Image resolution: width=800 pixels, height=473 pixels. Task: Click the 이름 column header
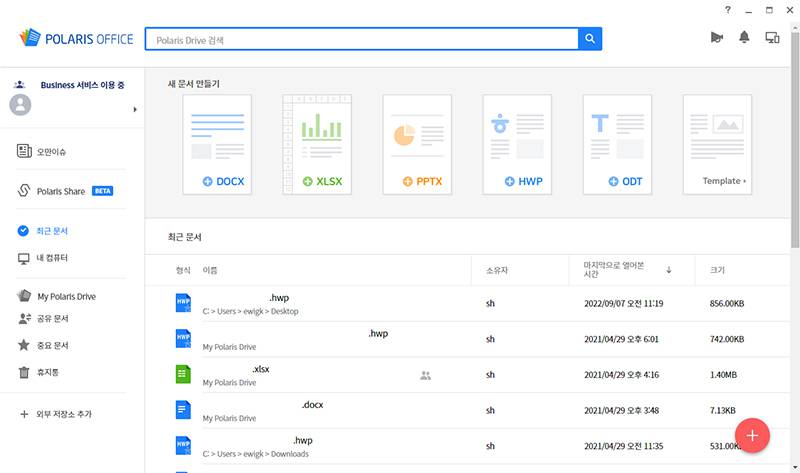pos(210,270)
